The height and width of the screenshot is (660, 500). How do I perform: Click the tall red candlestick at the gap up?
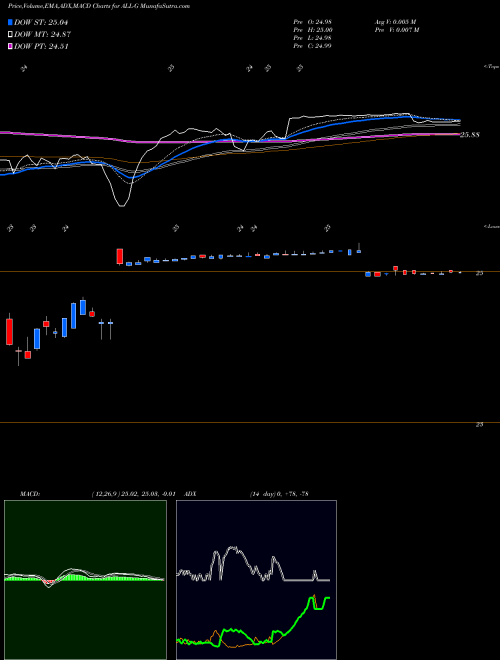[120, 256]
